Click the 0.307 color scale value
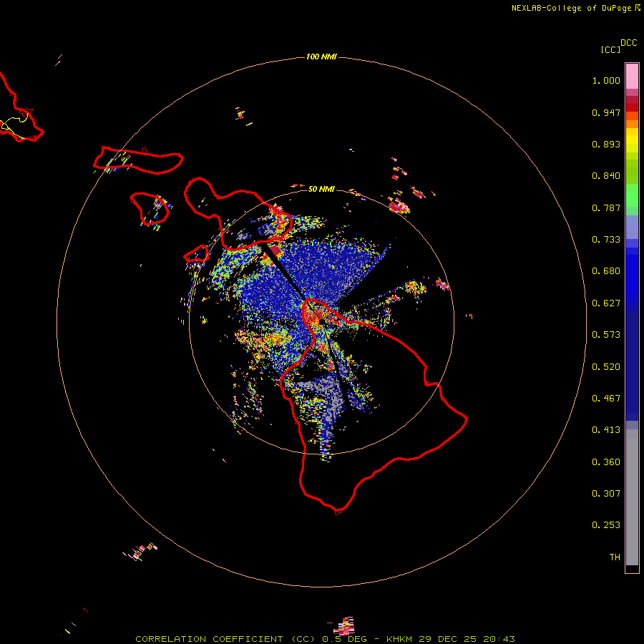 click(606, 494)
